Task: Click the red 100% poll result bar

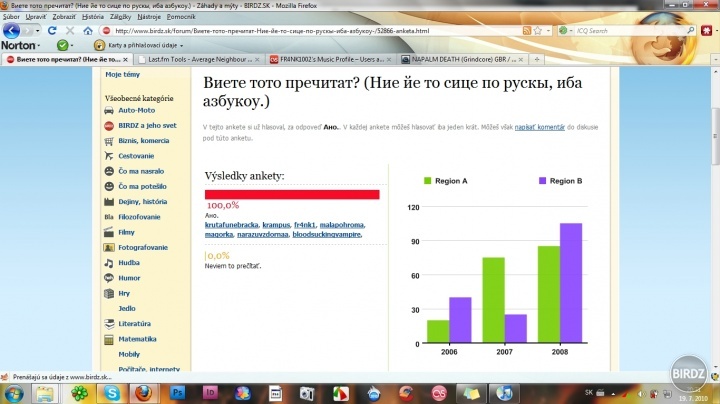Action: click(x=292, y=195)
